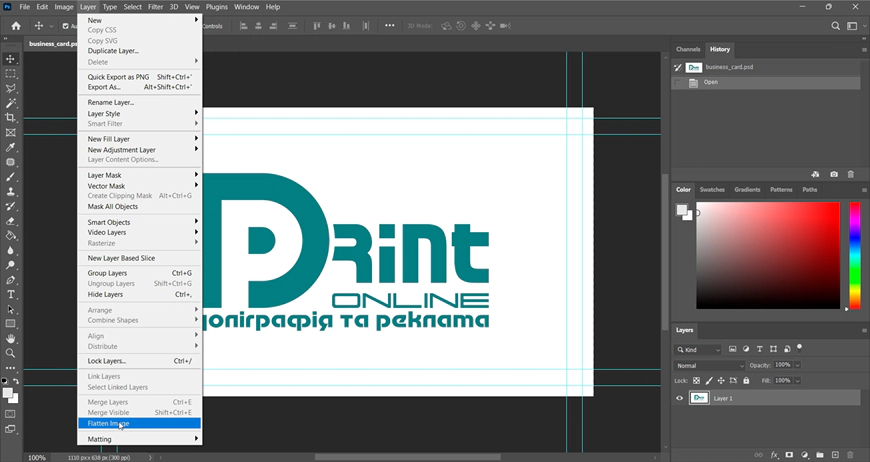Click the business_card.psd snapshot thumbnail in History
The image size is (870, 462).
(694, 67)
